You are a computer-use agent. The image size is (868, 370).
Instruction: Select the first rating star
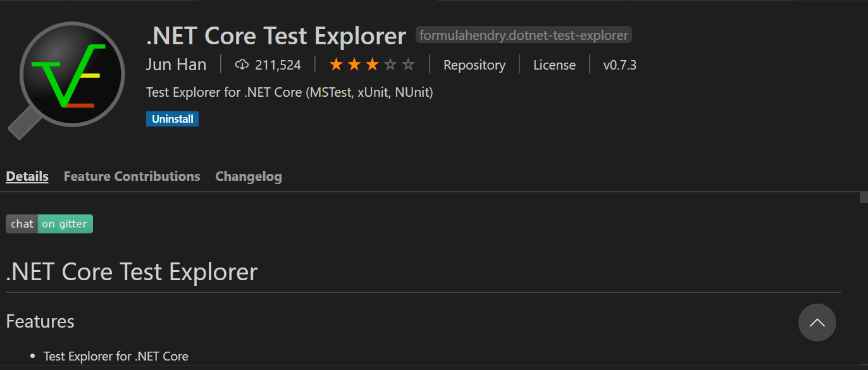point(337,64)
